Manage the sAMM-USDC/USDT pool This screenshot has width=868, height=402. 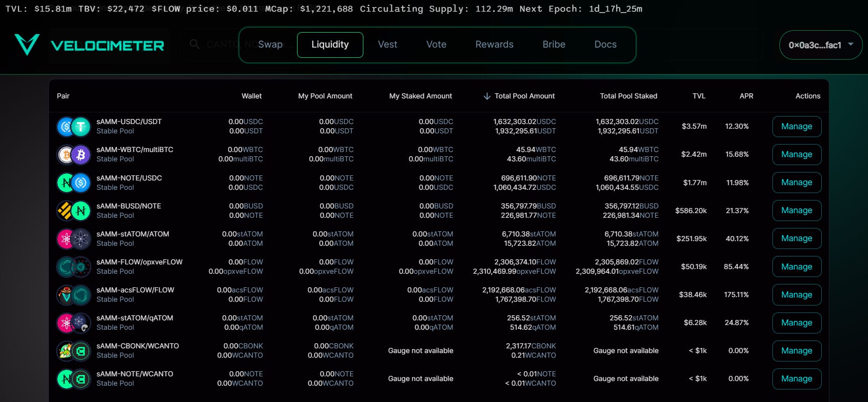tap(797, 126)
